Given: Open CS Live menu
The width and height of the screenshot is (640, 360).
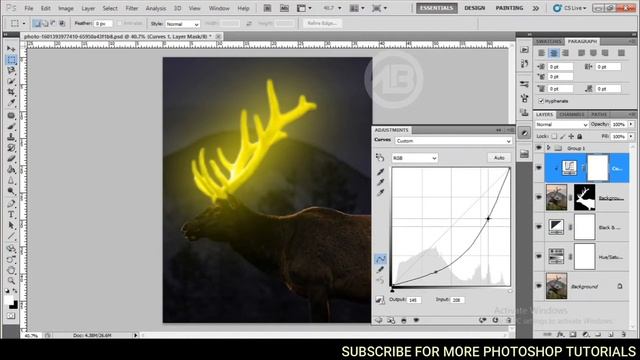Looking at the screenshot, I should point(570,8).
